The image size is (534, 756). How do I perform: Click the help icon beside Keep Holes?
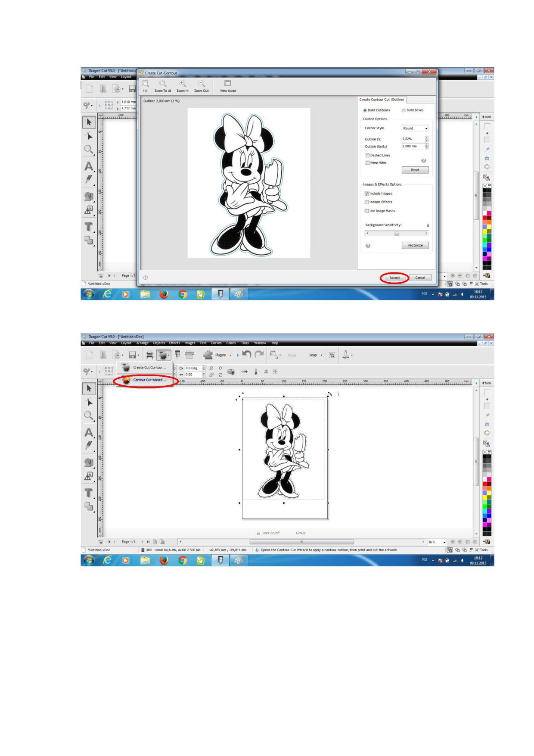[423, 161]
